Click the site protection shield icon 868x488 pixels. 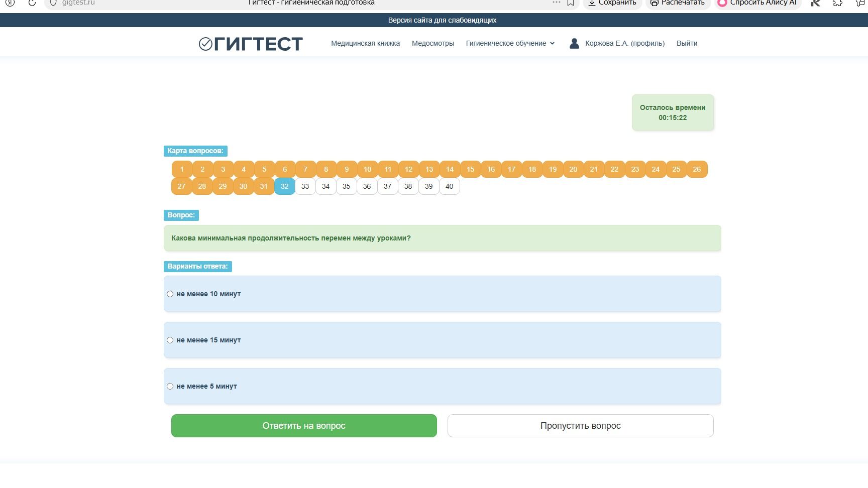pyautogui.click(x=53, y=3)
